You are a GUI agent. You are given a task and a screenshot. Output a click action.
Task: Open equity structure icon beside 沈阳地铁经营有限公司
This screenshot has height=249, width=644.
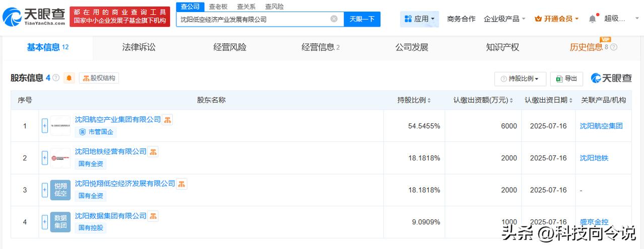[x=153, y=152]
